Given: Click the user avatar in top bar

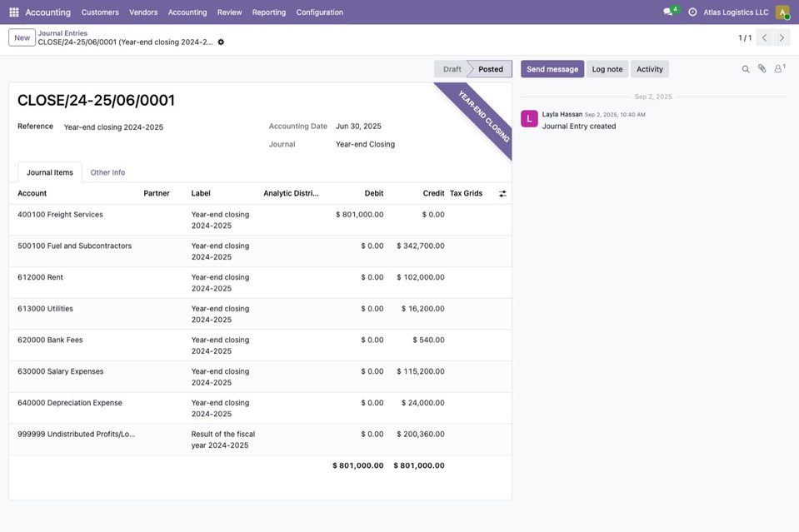Looking at the screenshot, I should [782, 12].
